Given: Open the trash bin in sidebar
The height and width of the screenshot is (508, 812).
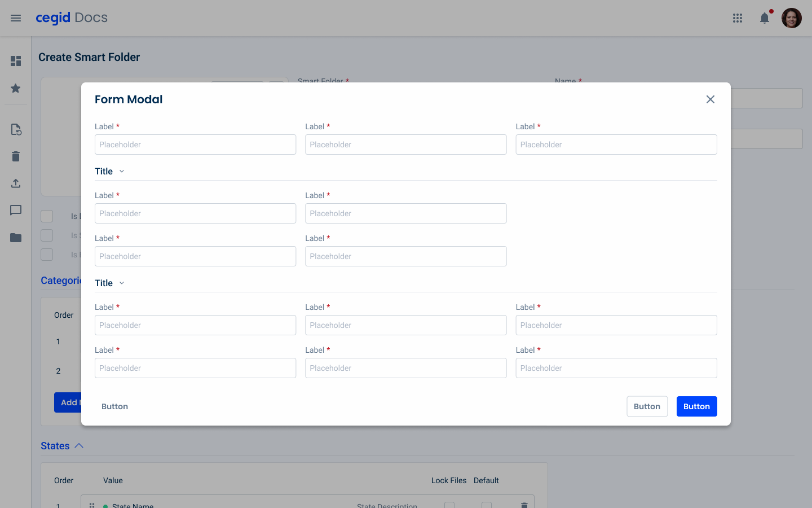Looking at the screenshot, I should [16, 156].
